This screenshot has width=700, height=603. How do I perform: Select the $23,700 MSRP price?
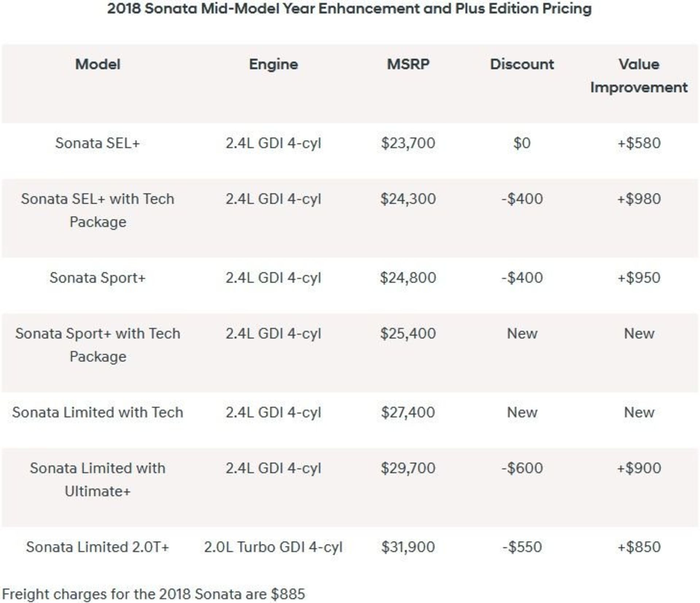[408, 143]
